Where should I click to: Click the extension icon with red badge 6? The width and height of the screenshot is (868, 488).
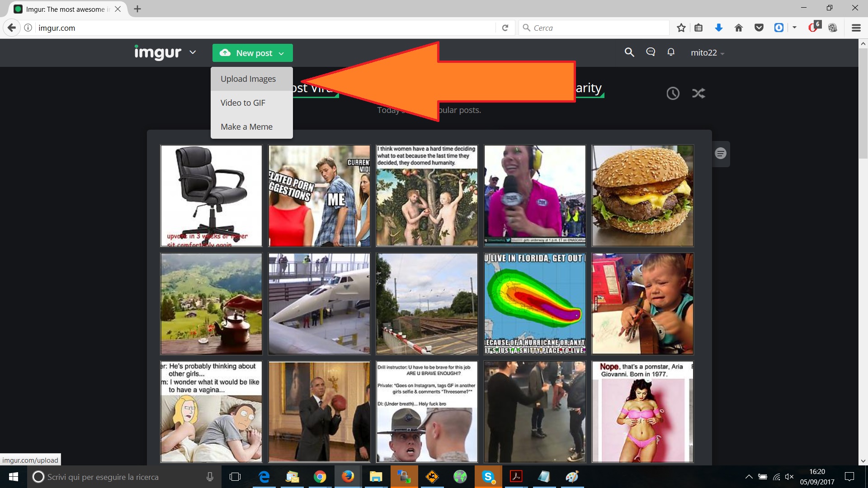(815, 27)
